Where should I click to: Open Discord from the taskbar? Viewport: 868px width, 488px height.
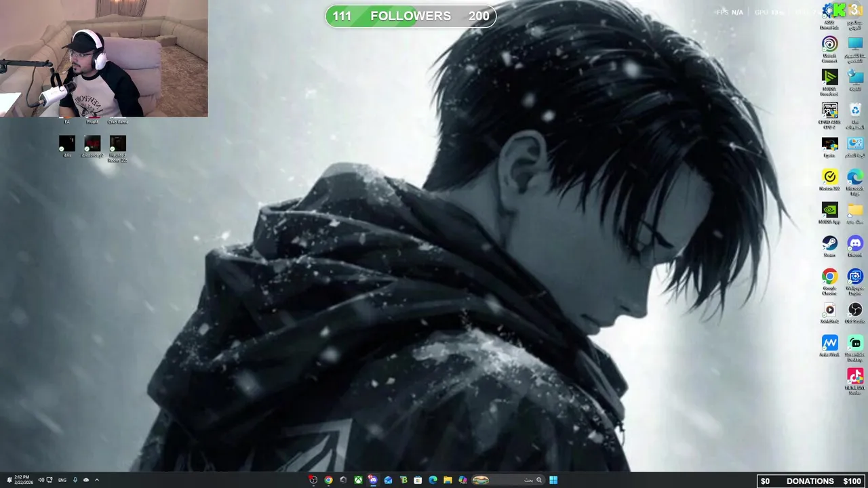[373, 480]
